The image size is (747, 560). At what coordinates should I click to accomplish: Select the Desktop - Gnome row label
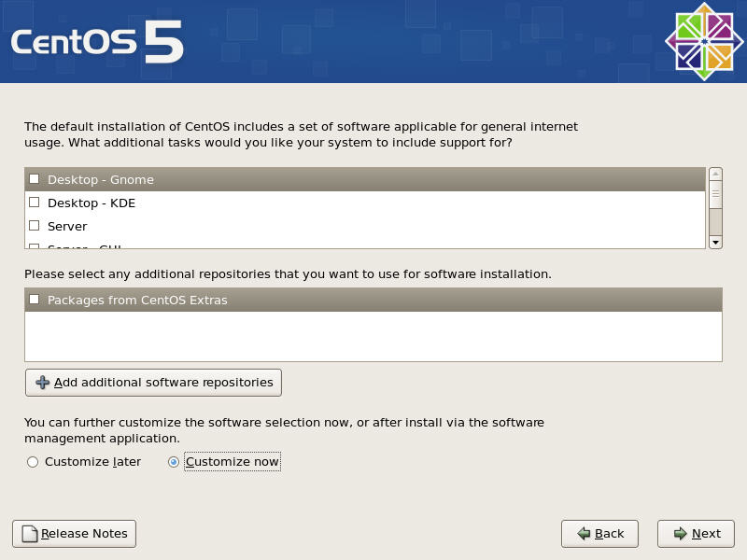[101, 179]
